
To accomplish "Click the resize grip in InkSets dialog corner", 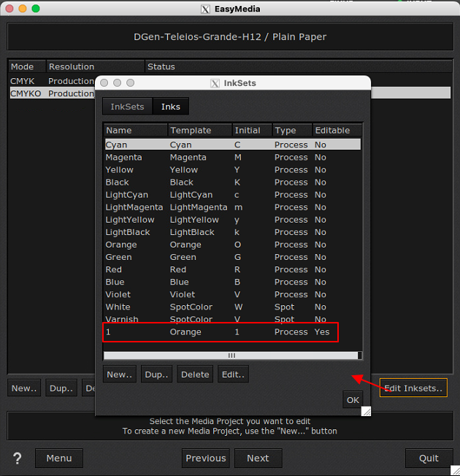I will tap(366, 412).
